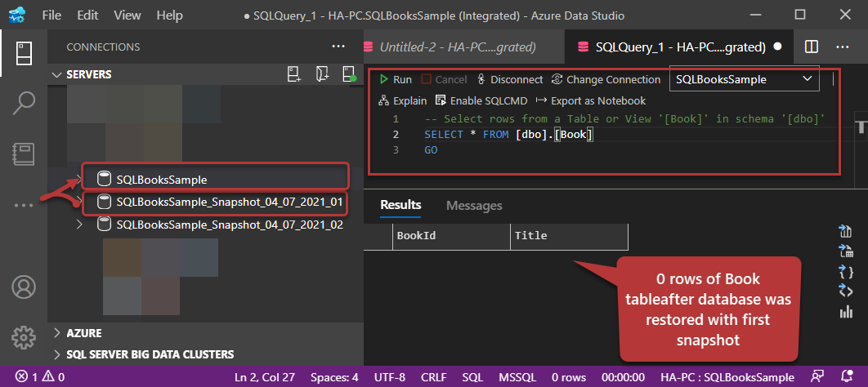Click the errors and warnings indicator
This screenshot has width=868, height=387.
[40, 377]
